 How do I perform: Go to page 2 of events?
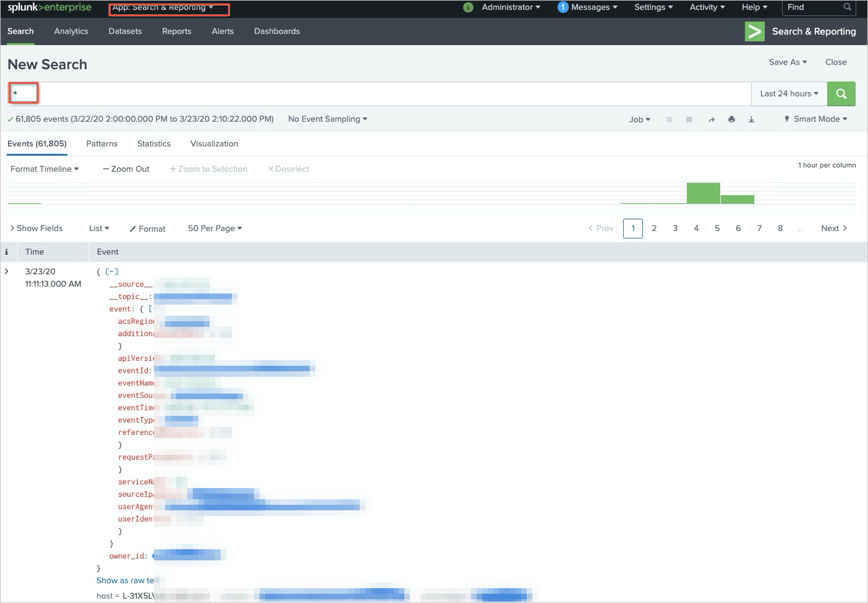click(x=654, y=228)
